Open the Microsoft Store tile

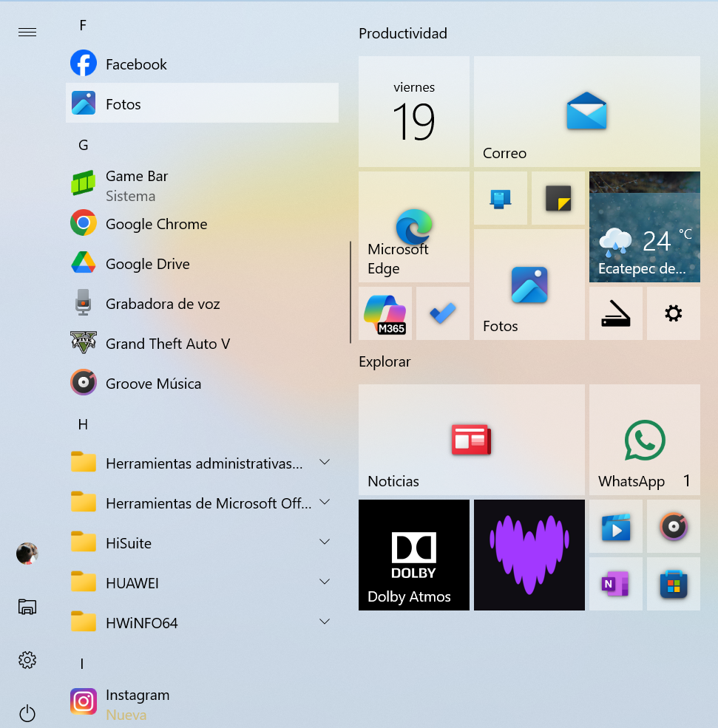click(674, 584)
